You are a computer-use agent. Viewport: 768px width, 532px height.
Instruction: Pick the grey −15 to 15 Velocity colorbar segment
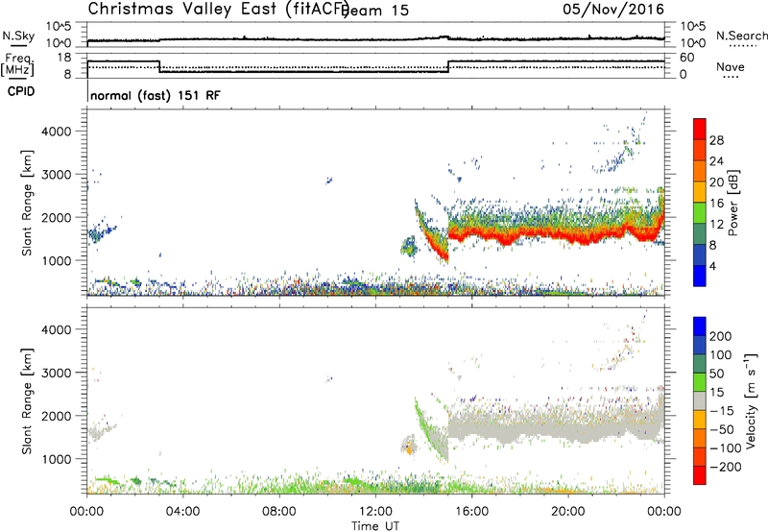pyautogui.click(x=700, y=400)
